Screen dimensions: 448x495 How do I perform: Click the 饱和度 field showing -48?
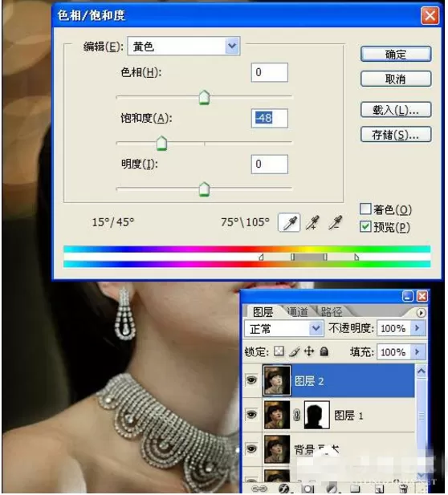point(270,119)
